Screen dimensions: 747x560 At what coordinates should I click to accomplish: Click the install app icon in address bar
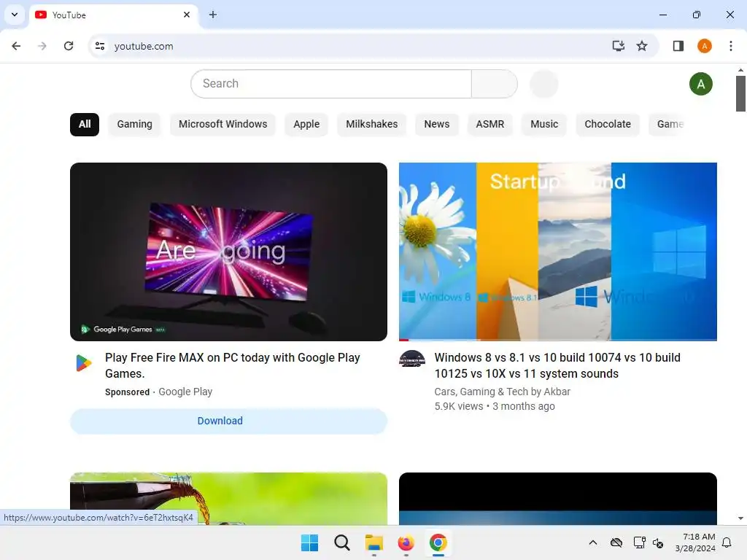618,46
